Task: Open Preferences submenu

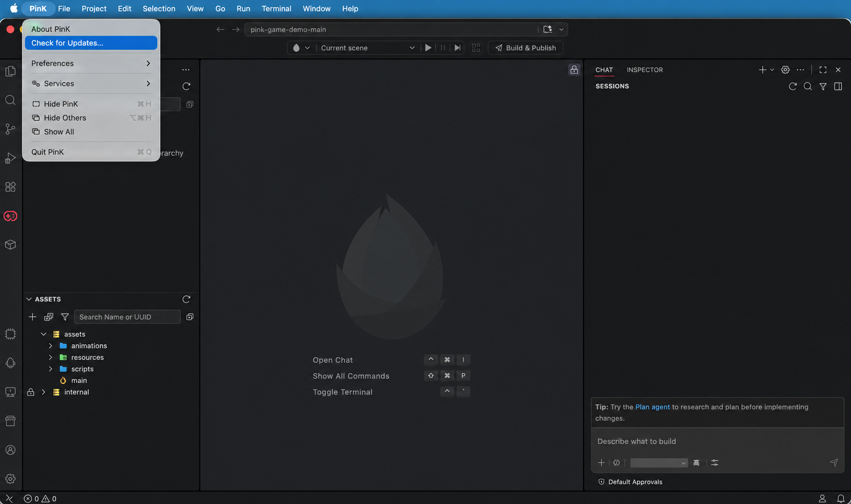Action: coord(91,63)
